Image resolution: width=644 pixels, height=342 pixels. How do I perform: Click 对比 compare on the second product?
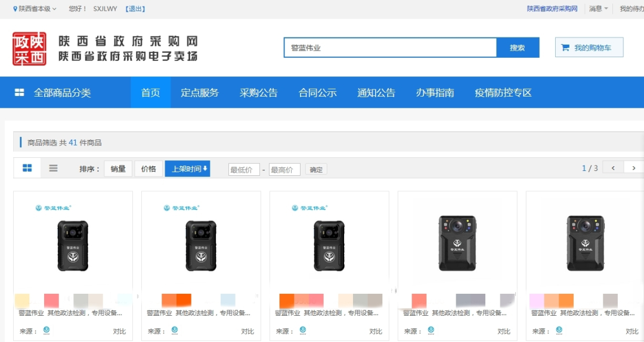pyautogui.click(x=247, y=331)
